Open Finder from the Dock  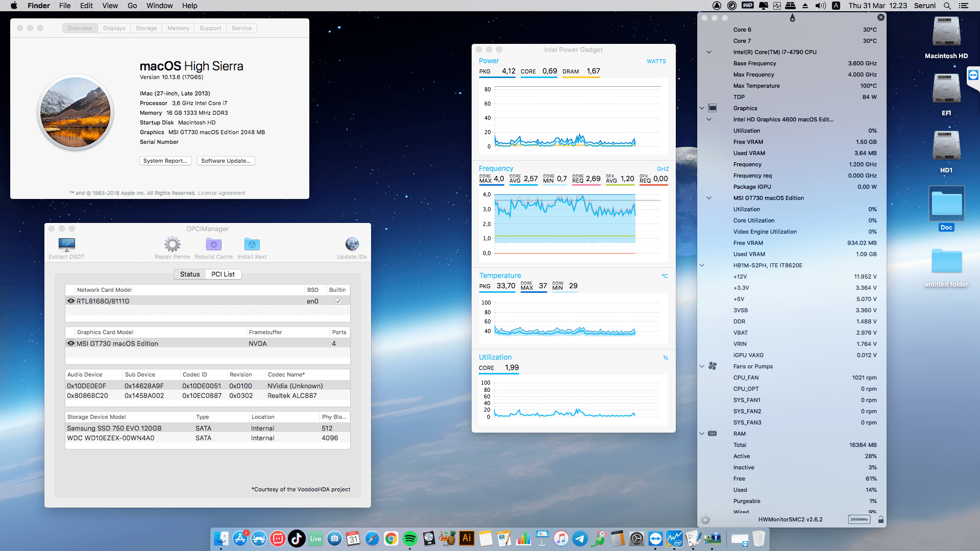221,538
